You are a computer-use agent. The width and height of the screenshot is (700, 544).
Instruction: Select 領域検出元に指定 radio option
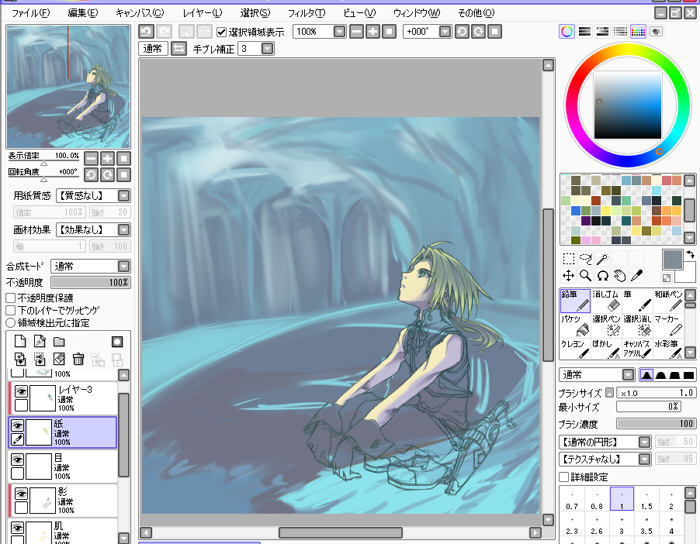(x=11, y=323)
